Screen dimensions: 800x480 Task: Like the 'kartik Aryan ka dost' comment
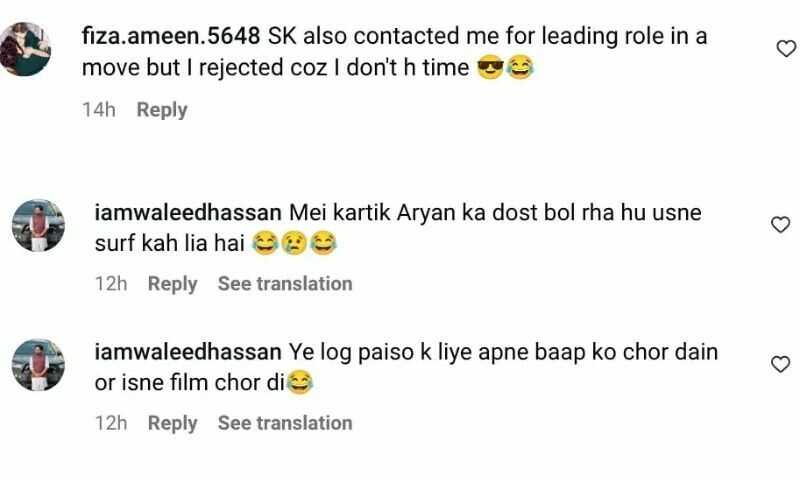(780, 225)
